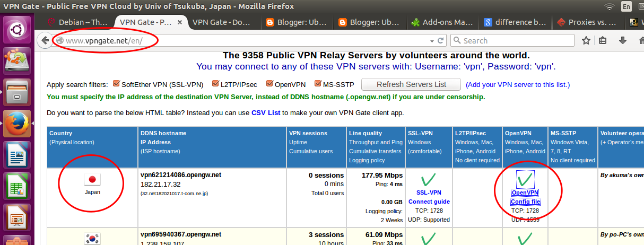Expand the URL bar history dropdown arrow
The width and height of the screenshot is (644, 245).
[x=431, y=40]
